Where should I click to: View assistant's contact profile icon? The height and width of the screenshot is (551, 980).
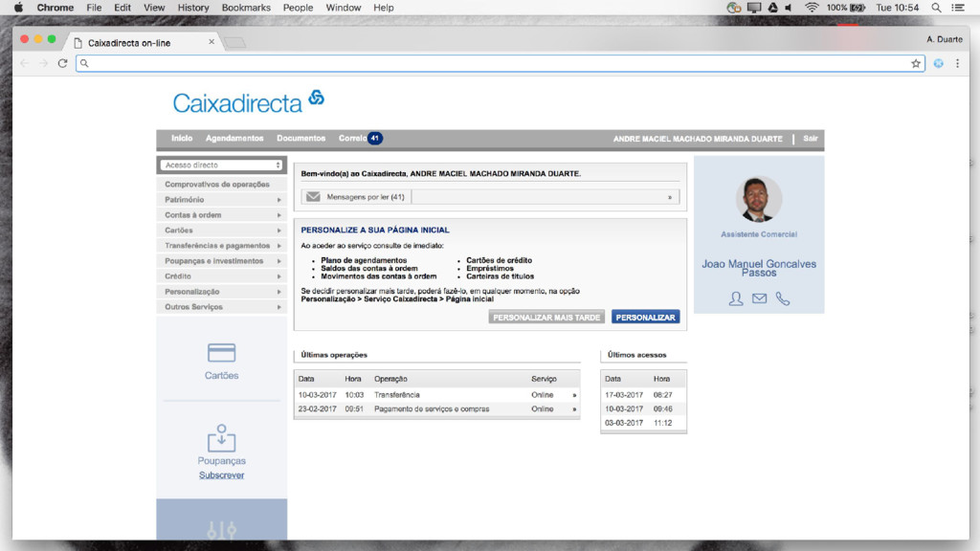tap(736, 299)
